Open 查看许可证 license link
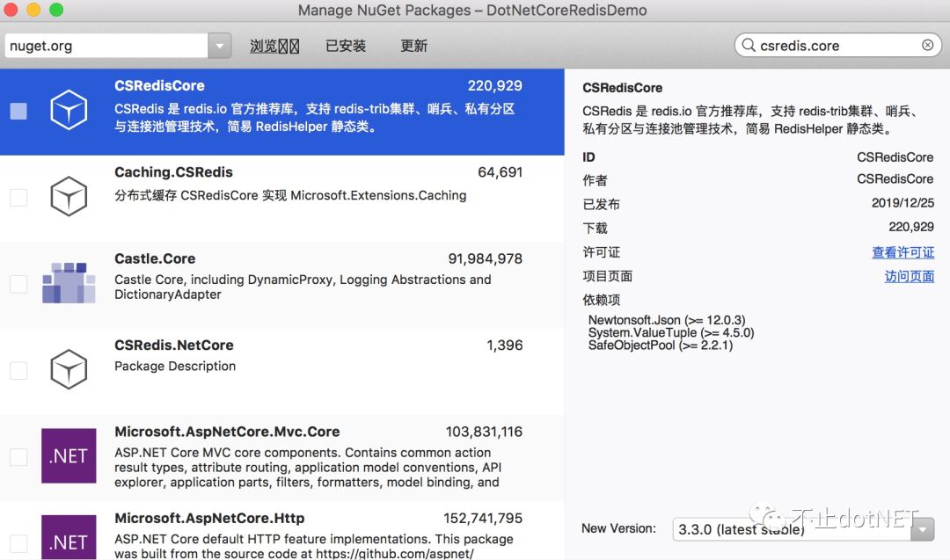950x560 pixels. [x=903, y=252]
